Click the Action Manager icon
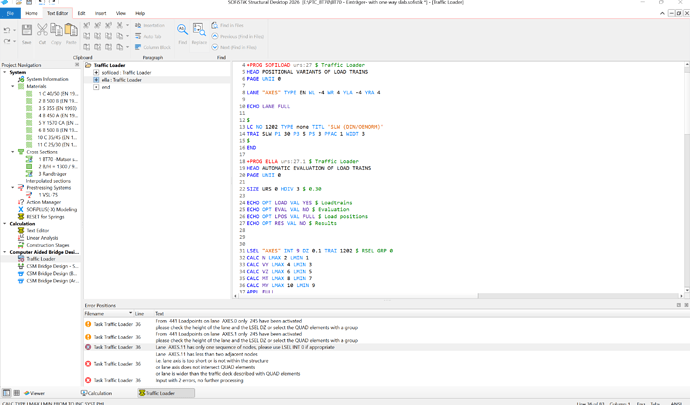The height and width of the screenshot is (405, 690). coord(21,202)
